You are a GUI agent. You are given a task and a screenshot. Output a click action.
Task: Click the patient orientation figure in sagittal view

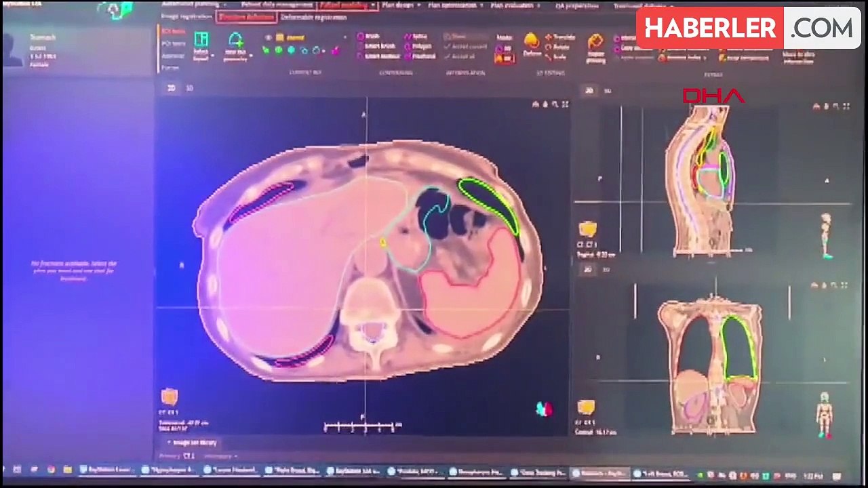coord(826,235)
